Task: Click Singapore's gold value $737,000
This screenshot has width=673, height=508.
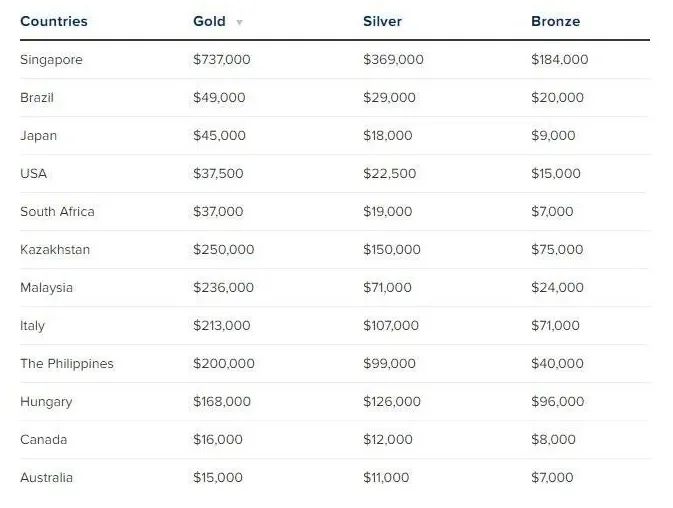Action: tap(221, 59)
